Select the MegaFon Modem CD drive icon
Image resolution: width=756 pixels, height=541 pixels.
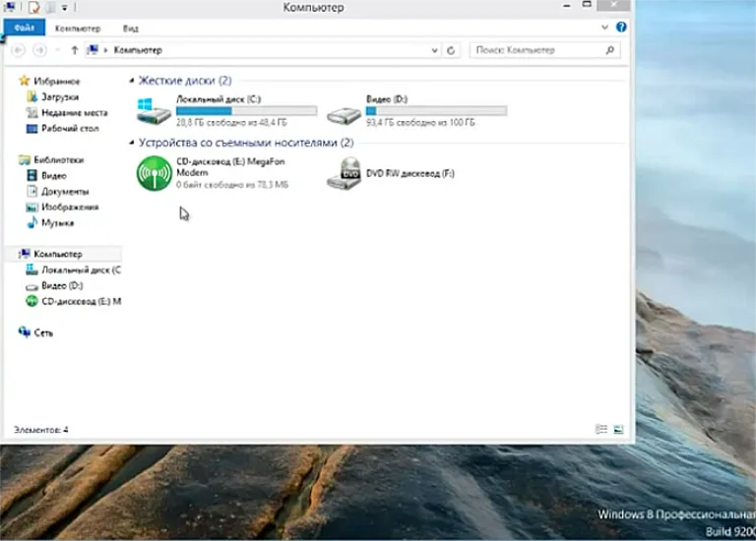tap(155, 173)
